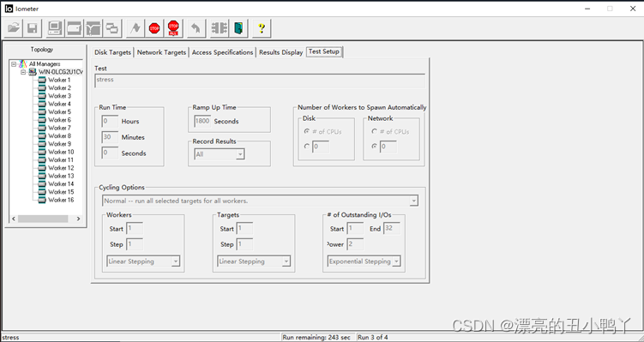Click 'Run 3 of 4' status text
Viewport: 644px width, 342px height.
pos(373,338)
